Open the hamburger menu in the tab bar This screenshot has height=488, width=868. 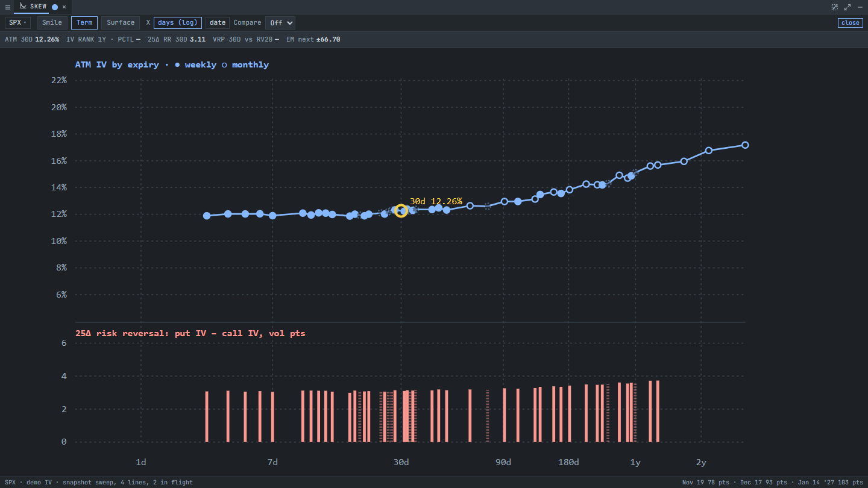click(8, 7)
